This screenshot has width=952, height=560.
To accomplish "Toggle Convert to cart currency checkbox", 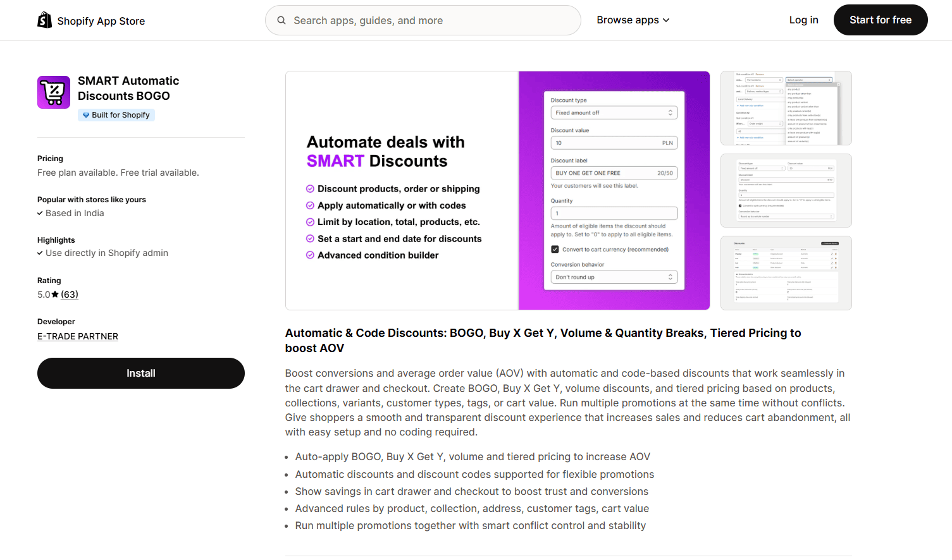I will [x=555, y=250].
